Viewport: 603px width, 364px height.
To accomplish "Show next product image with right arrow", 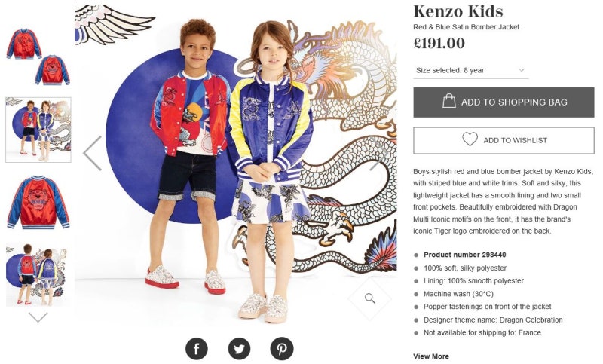I will [378, 153].
